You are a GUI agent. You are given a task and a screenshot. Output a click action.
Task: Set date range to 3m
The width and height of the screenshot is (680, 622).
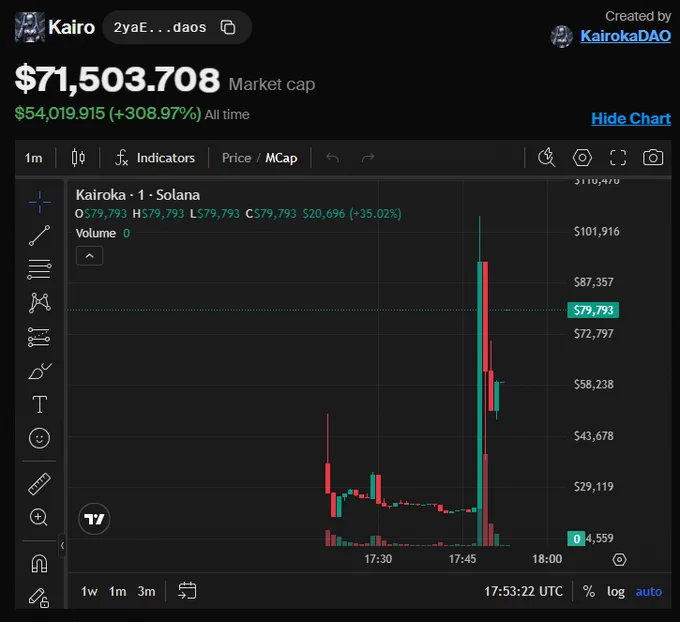pos(147,591)
